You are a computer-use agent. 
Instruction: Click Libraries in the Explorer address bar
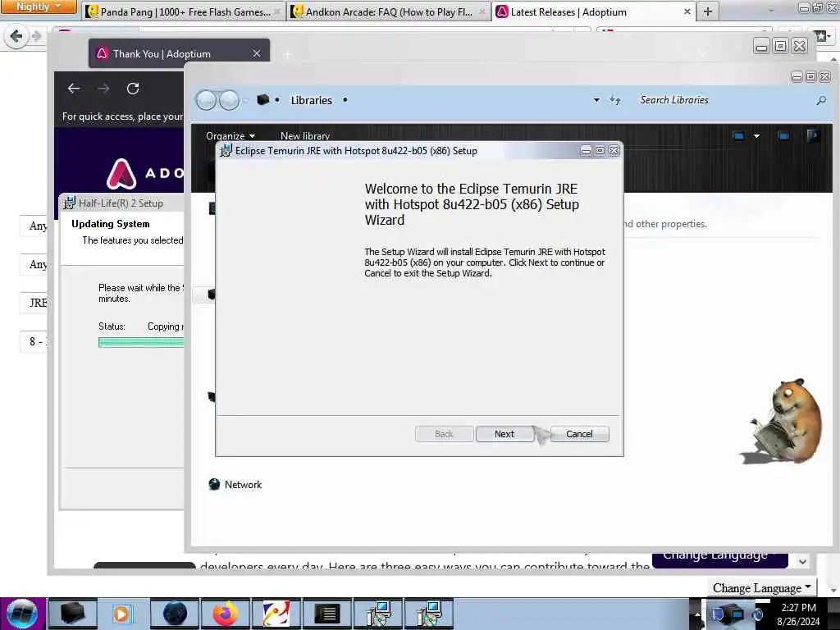click(x=311, y=100)
